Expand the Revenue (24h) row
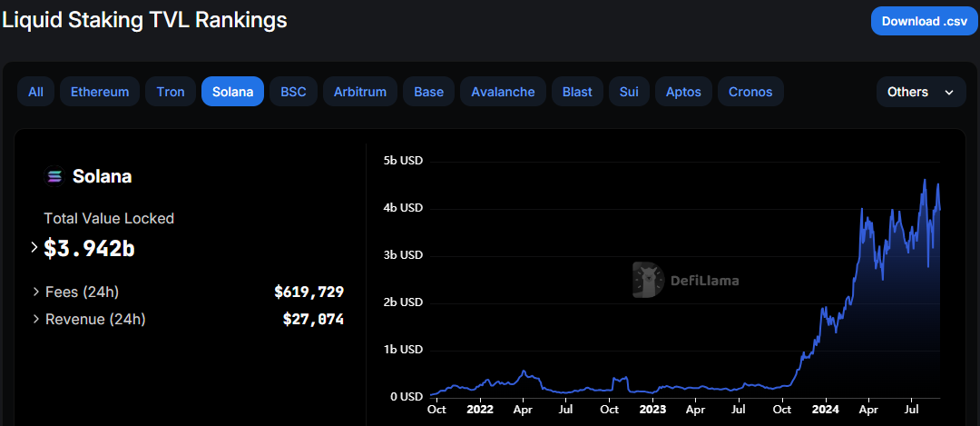Screen dimensions: 980x426 tap(36, 320)
